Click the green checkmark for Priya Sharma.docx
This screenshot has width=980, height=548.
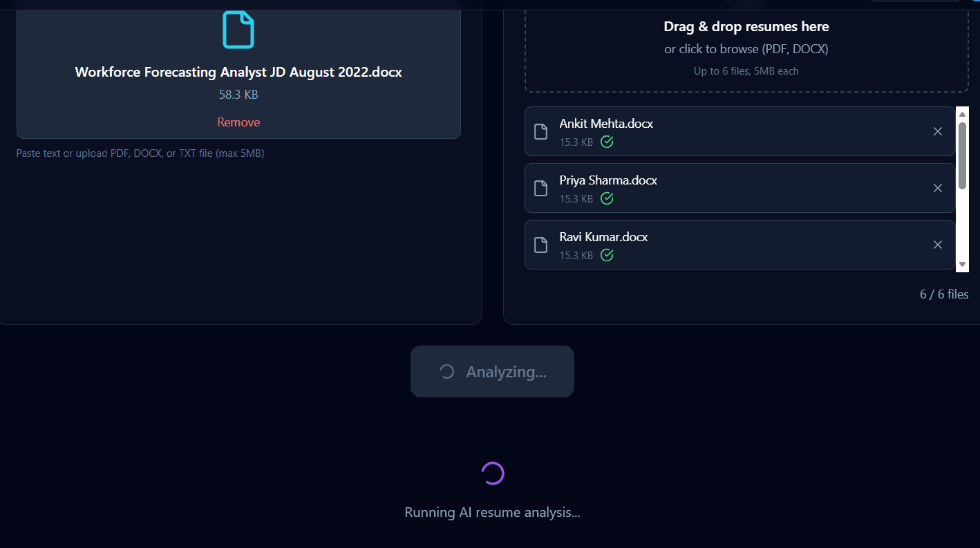(607, 198)
